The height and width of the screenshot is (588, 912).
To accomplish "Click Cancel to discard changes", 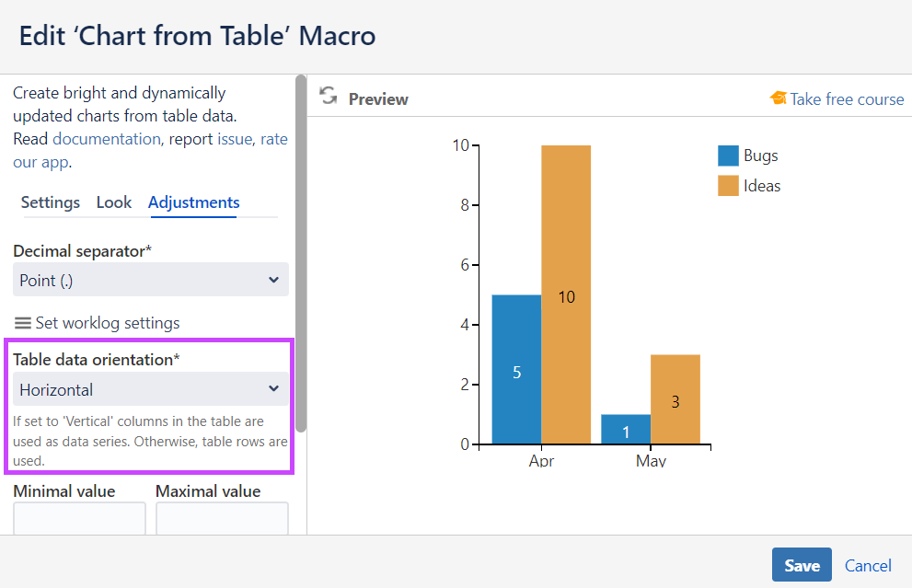I will pos(868,566).
